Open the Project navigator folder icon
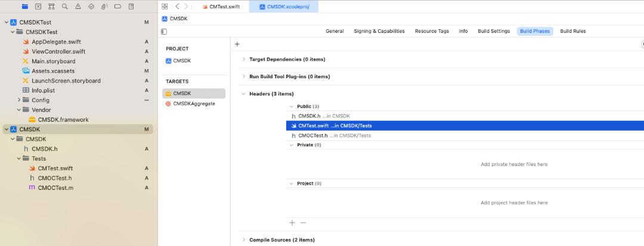This screenshot has width=644, height=246. (x=24, y=7)
